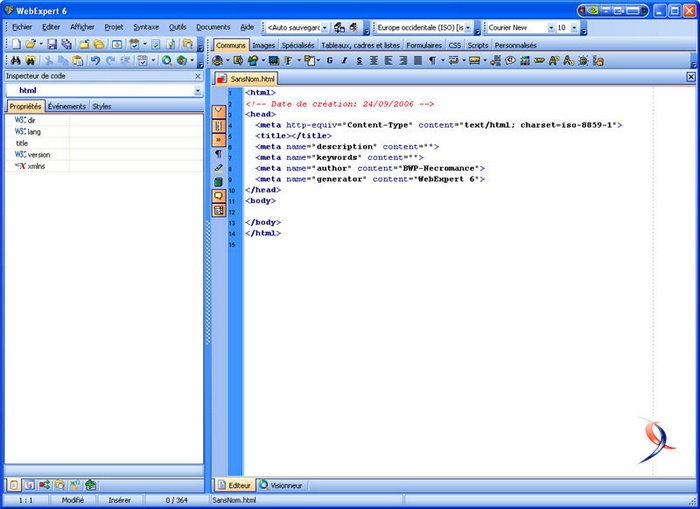This screenshot has width=700, height=509.
Task: Open the Outils menu
Action: (x=177, y=27)
